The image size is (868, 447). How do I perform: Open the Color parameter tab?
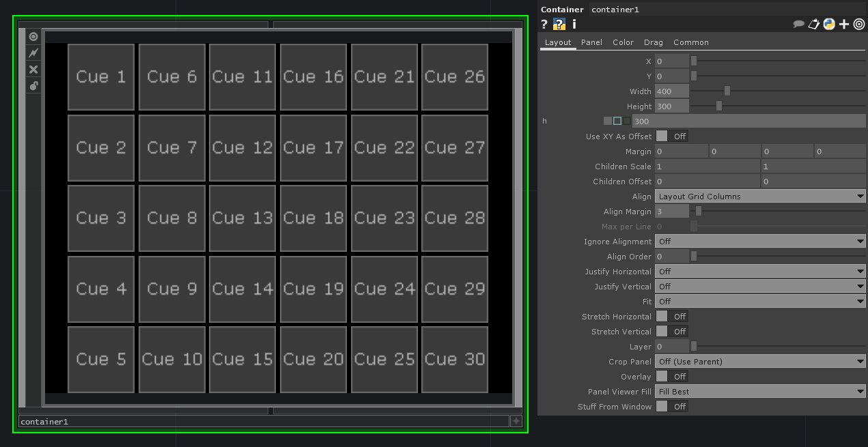point(623,42)
